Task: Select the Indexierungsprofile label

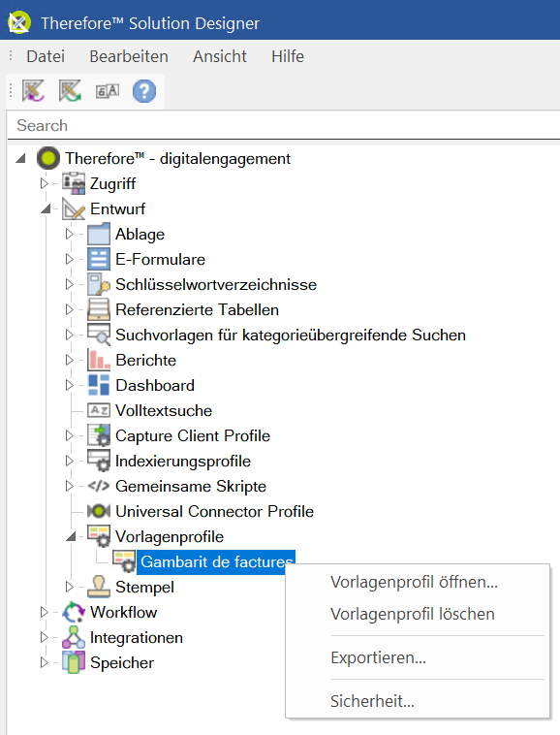Action: (x=182, y=461)
